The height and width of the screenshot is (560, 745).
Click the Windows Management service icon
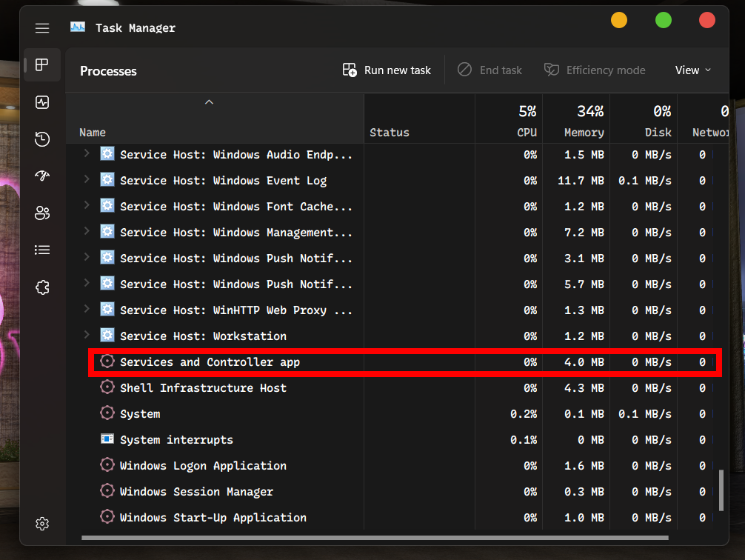[x=107, y=232]
